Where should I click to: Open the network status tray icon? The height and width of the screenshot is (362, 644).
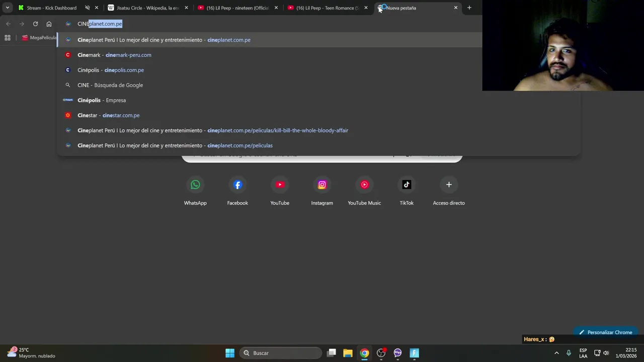(x=597, y=353)
